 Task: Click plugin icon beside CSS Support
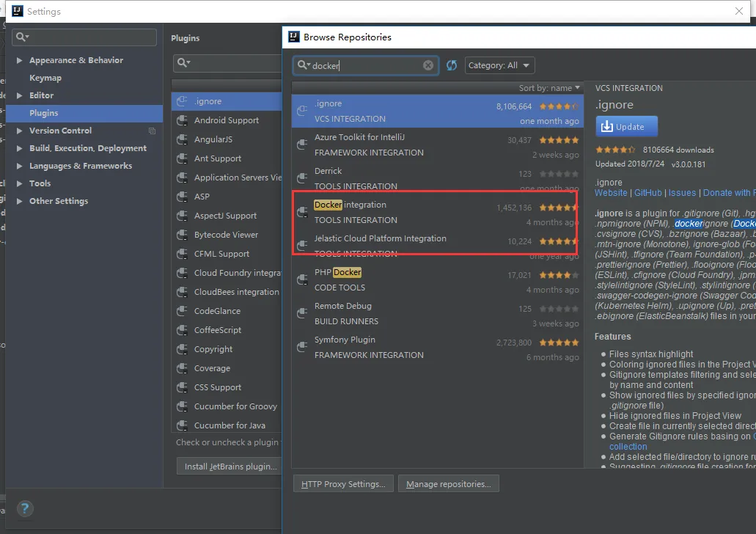pyautogui.click(x=183, y=387)
